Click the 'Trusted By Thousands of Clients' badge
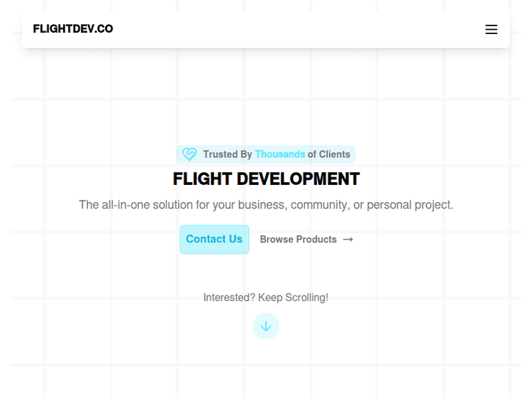Screen dimensions: 532x399 (x=266, y=154)
